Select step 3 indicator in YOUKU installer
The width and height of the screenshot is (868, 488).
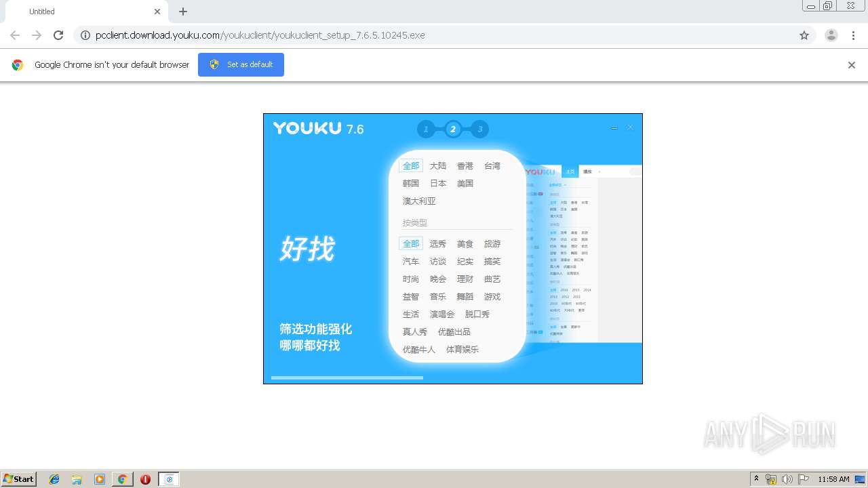(480, 129)
